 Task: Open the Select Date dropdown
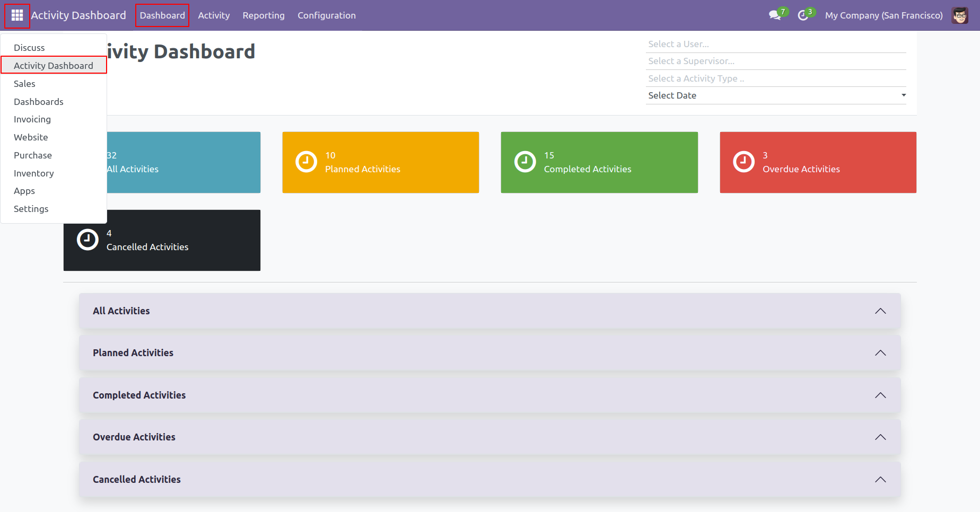(x=776, y=95)
